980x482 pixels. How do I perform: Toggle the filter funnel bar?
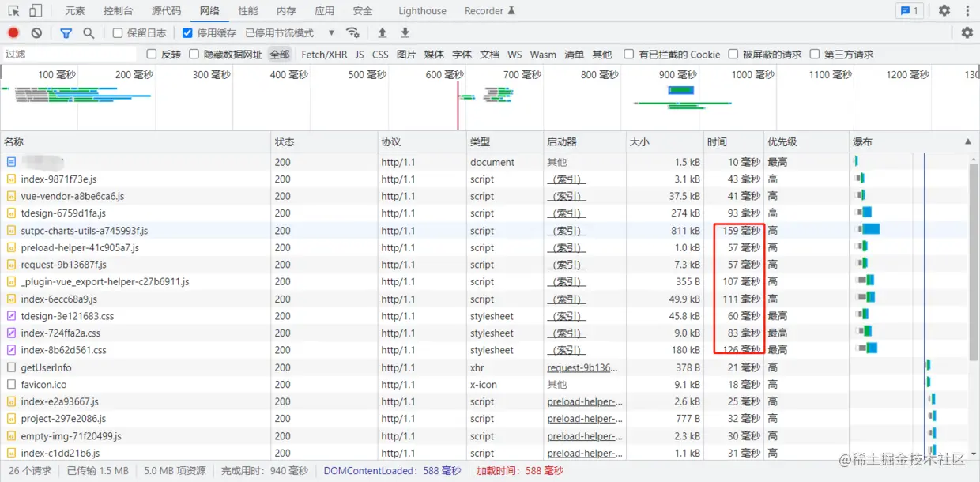tap(66, 33)
